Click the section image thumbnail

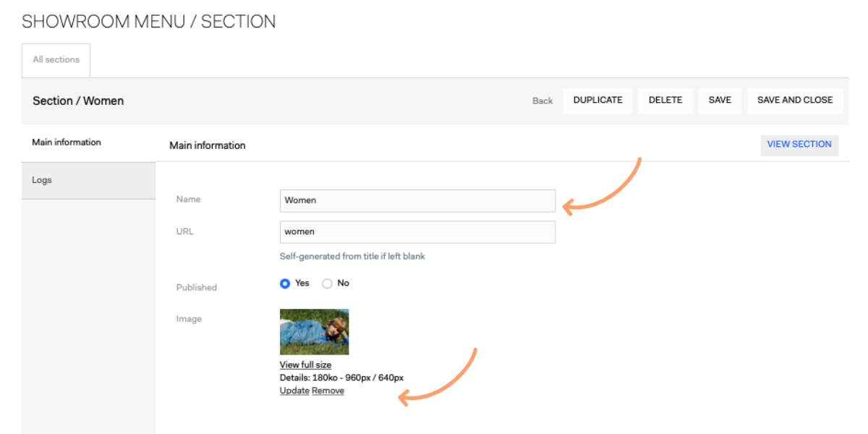click(x=314, y=332)
